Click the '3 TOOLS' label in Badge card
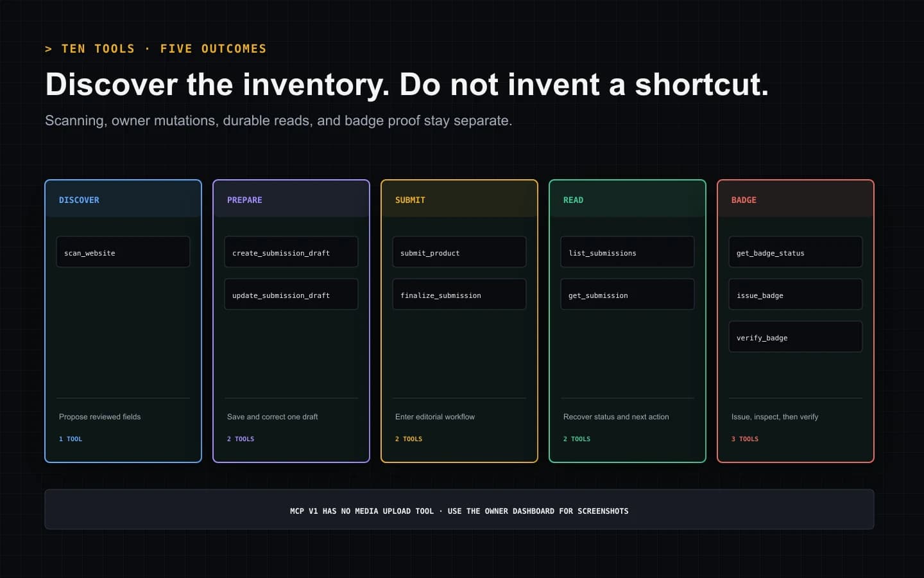Image resolution: width=924 pixels, height=578 pixels. (x=745, y=439)
